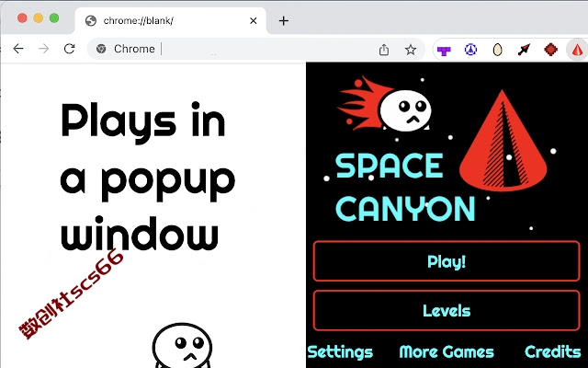Screen dimensions: 588x368
Task: Click the red macOS close window button
Action: pyautogui.click(x=22, y=18)
